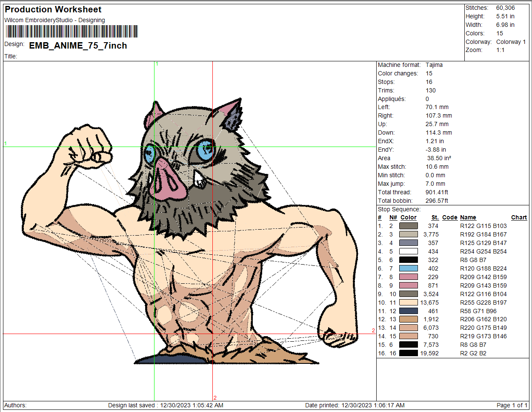532x412 pixels.
Task: Click the Tajima machine format value
Action: (434, 65)
